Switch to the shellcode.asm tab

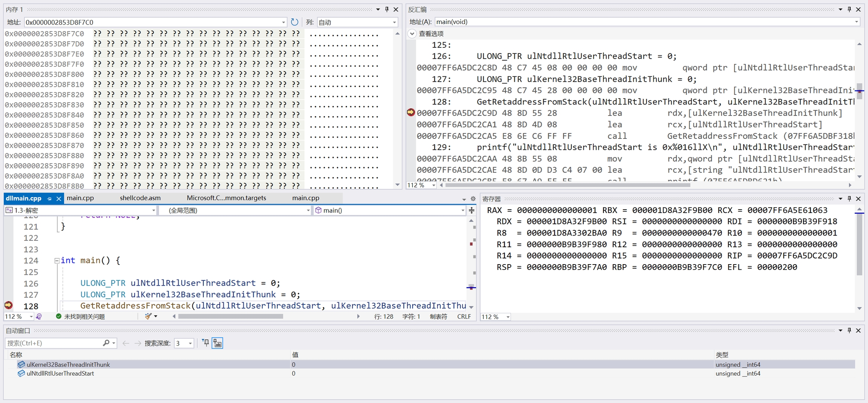[x=140, y=198]
